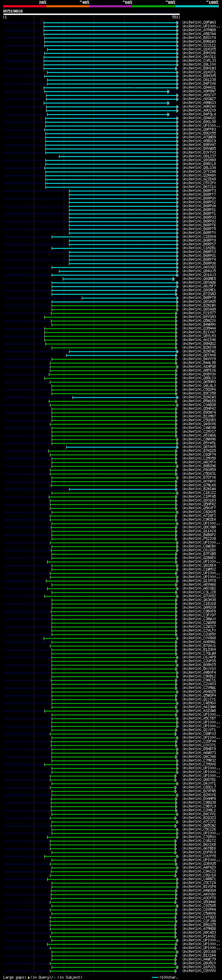222x980 pixels.
Task: Click hit label UniRef100_B4FQL4
Action: pyautogui.click(x=199, y=114)
